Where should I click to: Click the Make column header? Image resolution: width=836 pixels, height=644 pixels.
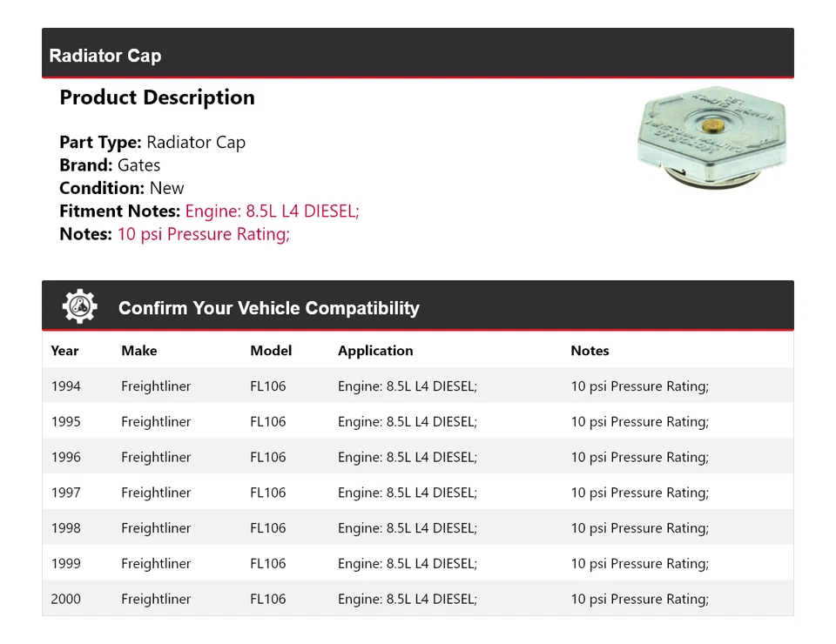pyautogui.click(x=139, y=351)
